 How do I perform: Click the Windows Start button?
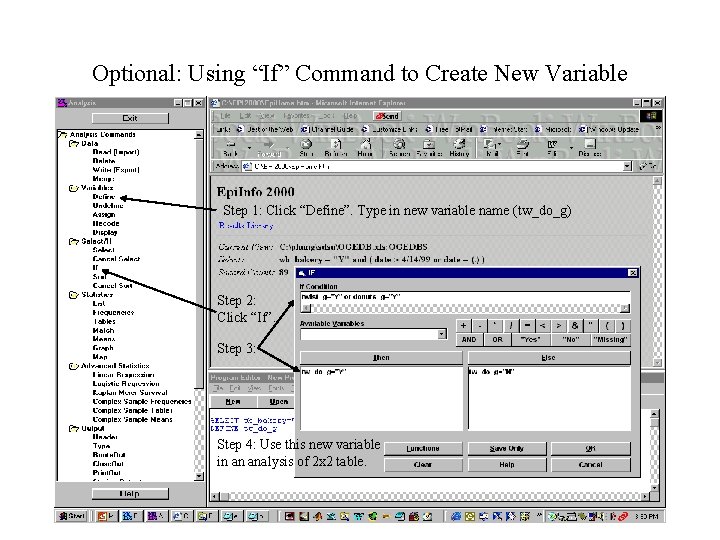click(x=72, y=516)
